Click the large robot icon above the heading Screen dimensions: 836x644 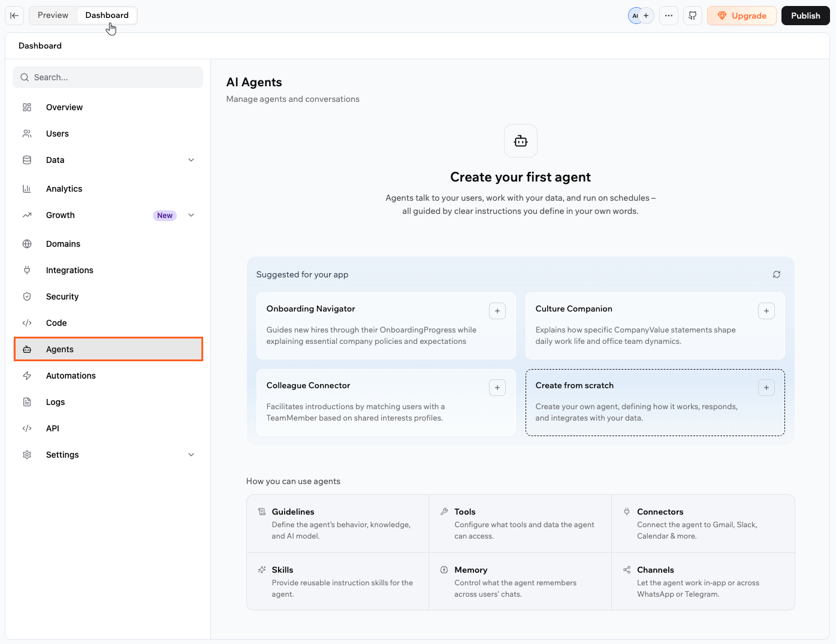[x=521, y=141]
